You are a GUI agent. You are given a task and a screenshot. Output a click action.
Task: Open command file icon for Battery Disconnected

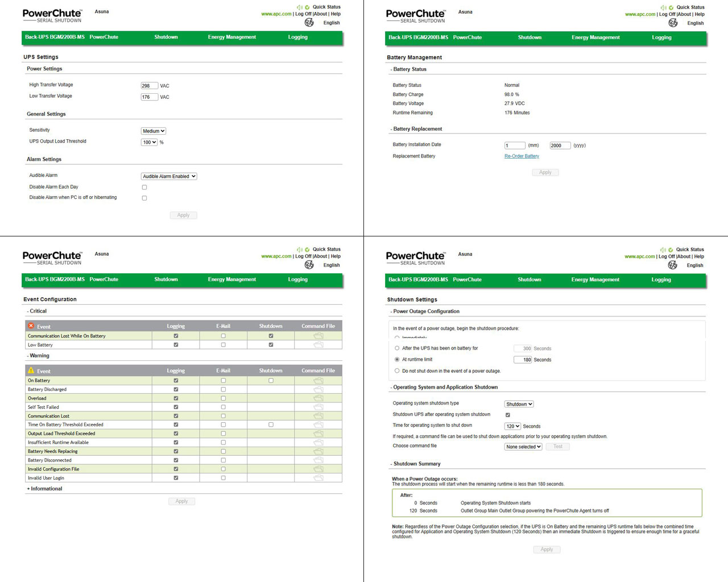(x=318, y=460)
